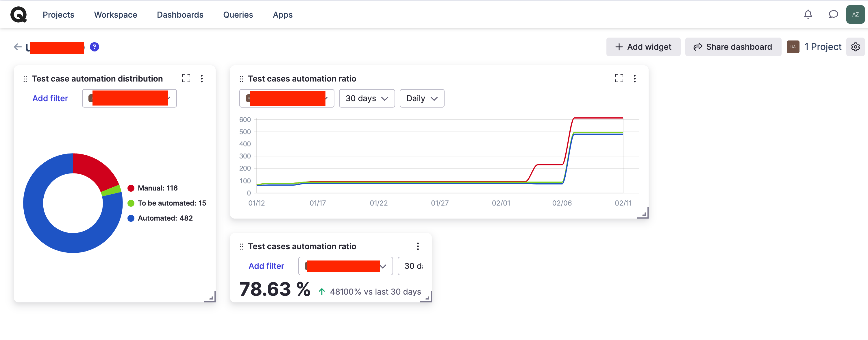Open the chat support icon
The width and height of the screenshot is (868, 340).
tap(833, 14)
